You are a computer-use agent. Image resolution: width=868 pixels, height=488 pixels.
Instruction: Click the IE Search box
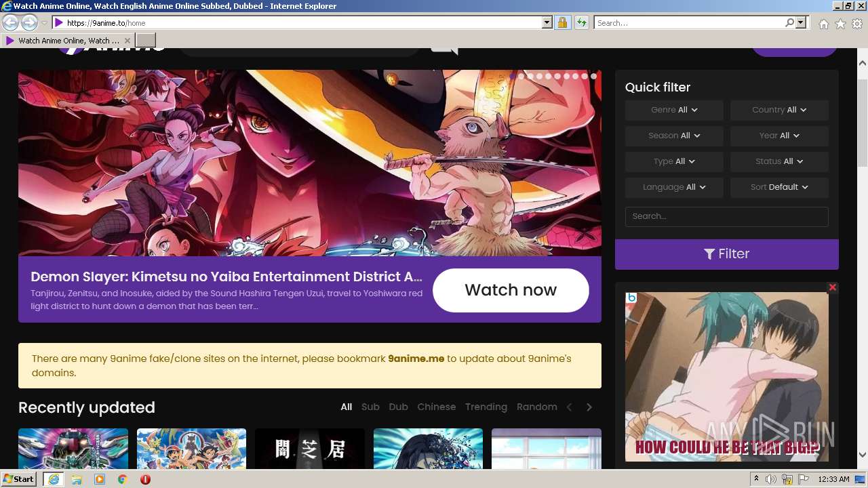689,22
